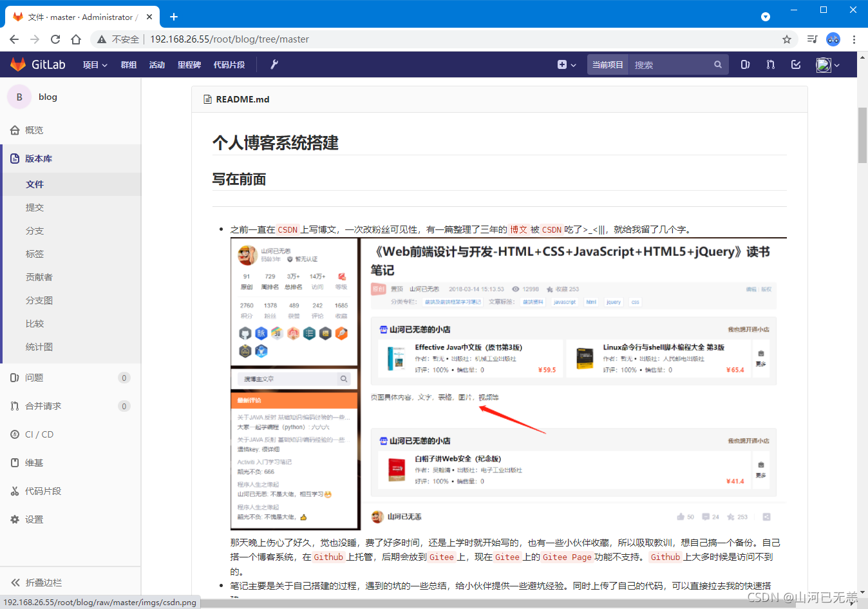
Task: Open 版本库 repository section
Action: pyautogui.click(x=70, y=159)
